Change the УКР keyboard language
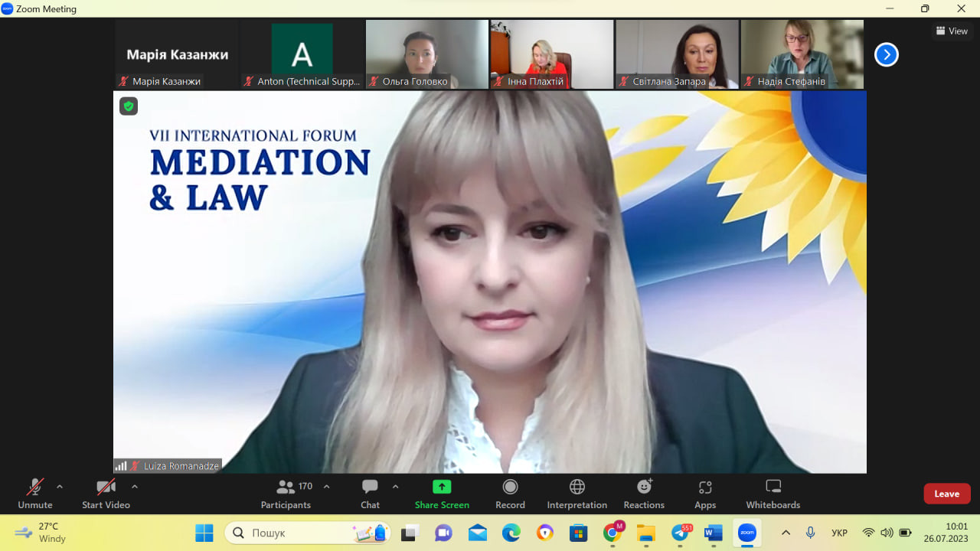 coord(839,533)
